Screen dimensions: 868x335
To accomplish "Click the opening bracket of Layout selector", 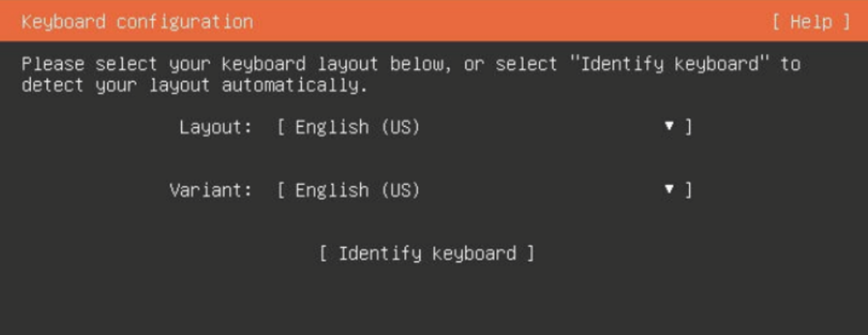I will 281,127.
